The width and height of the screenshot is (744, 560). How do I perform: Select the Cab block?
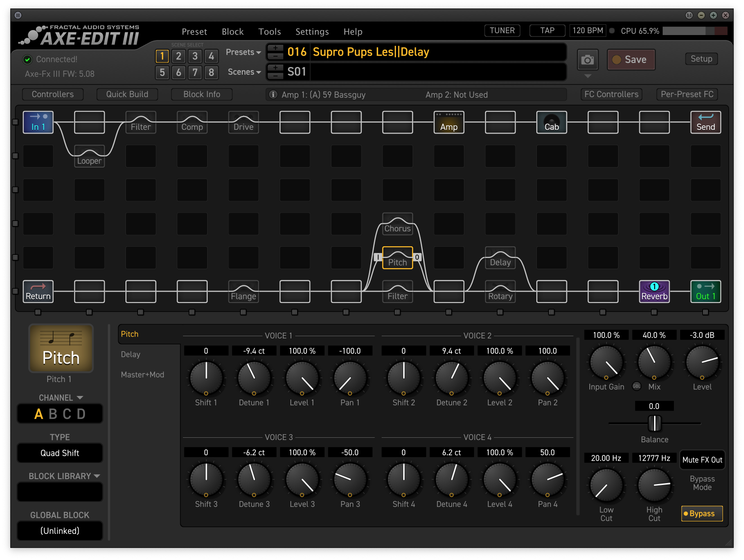(x=552, y=122)
